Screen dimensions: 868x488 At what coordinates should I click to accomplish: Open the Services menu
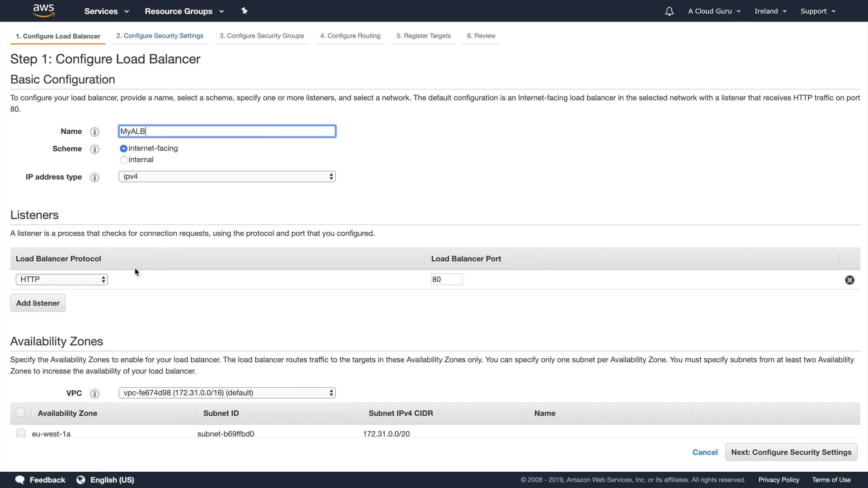click(x=106, y=11)
